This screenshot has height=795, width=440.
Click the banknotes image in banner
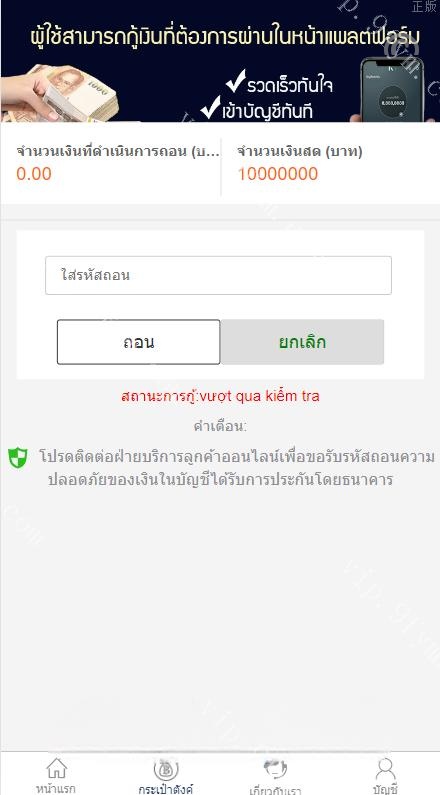60,94
